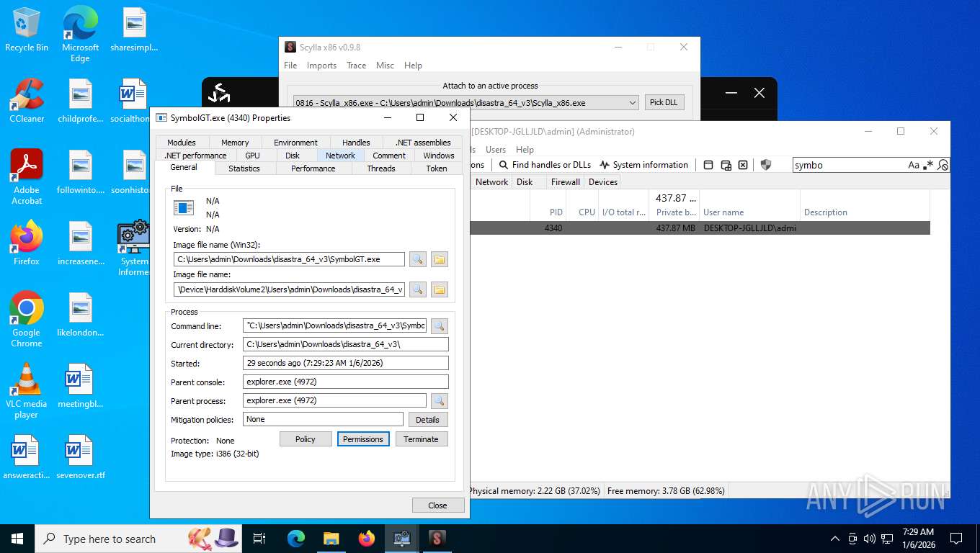Click the command line view magnifier icon

[x=440, y=326]
